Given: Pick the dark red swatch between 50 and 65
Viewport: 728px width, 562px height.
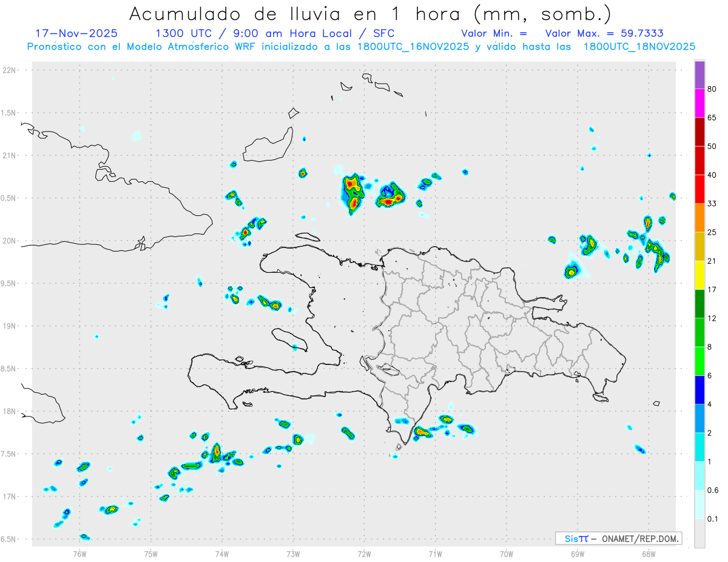Looking at the screenshot, I should pos(699,132).
